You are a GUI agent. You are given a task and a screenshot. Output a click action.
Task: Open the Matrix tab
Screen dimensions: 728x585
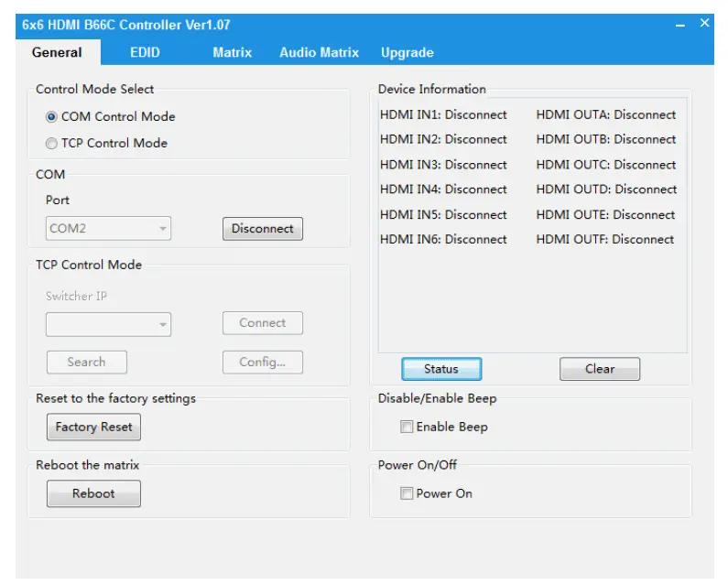coord(233,52)
